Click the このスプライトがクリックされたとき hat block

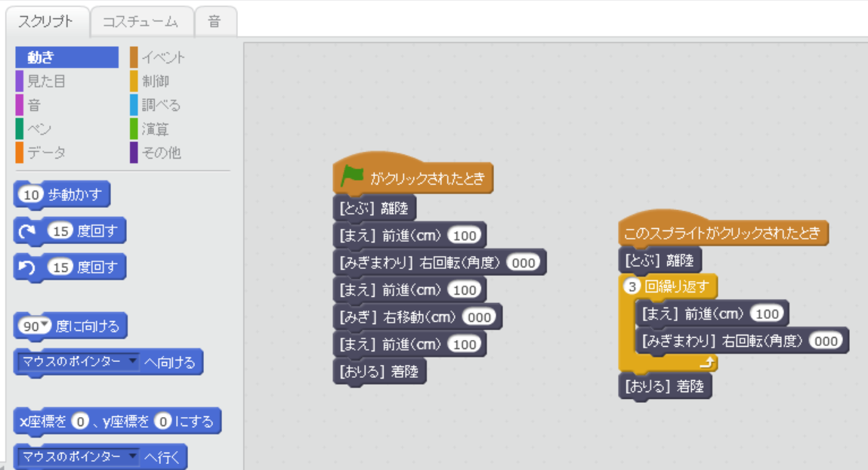pyautogui.click(x=723, y=227)
